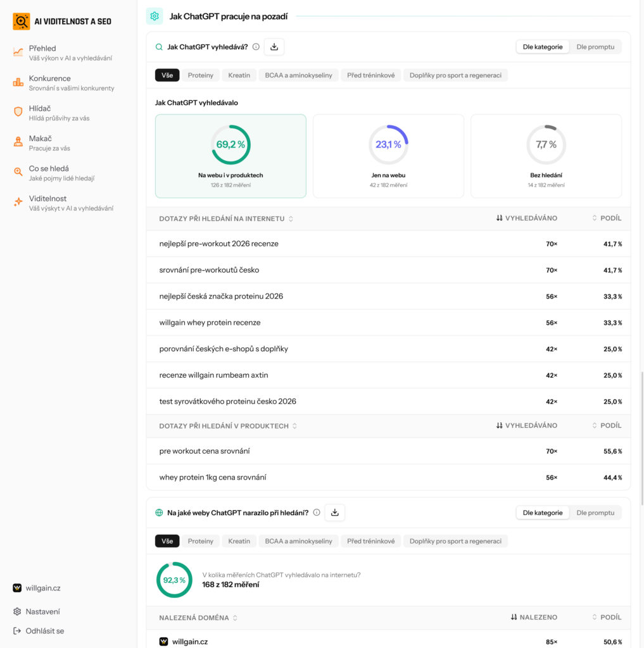Viewport: 644px width, 648px height.
Task: Select Na webu i v produktech 69,2 % card
Action: [230, 156]
